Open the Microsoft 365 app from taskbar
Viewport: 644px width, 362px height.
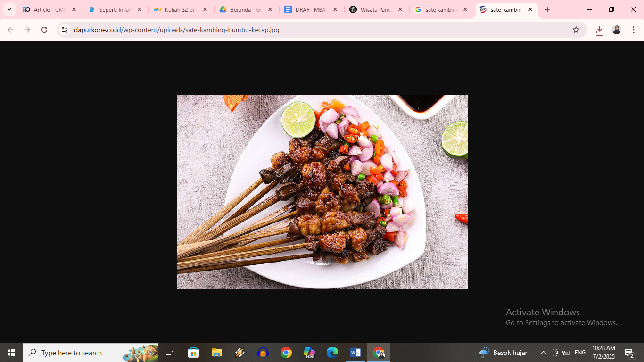coord(309,352)
